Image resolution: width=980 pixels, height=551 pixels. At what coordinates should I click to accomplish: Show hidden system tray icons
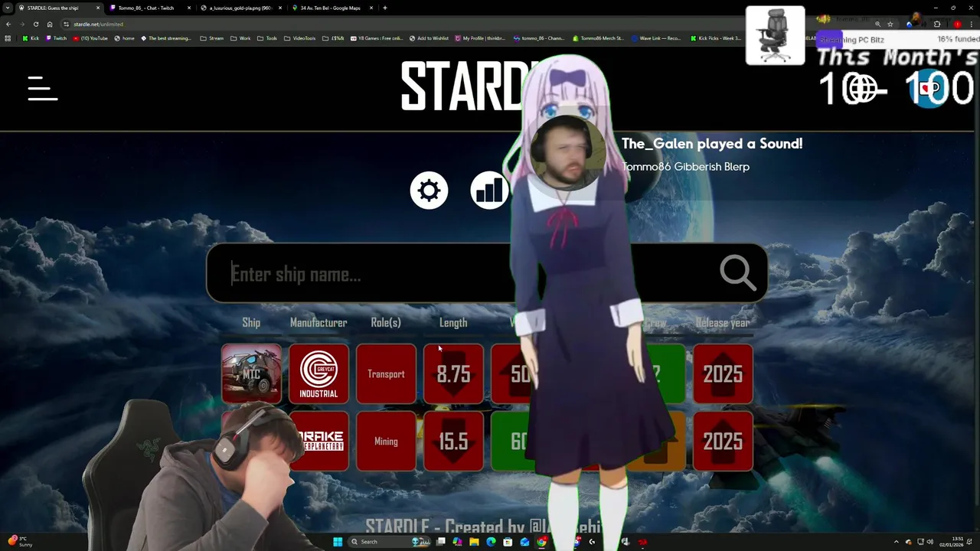pos(896,542)
